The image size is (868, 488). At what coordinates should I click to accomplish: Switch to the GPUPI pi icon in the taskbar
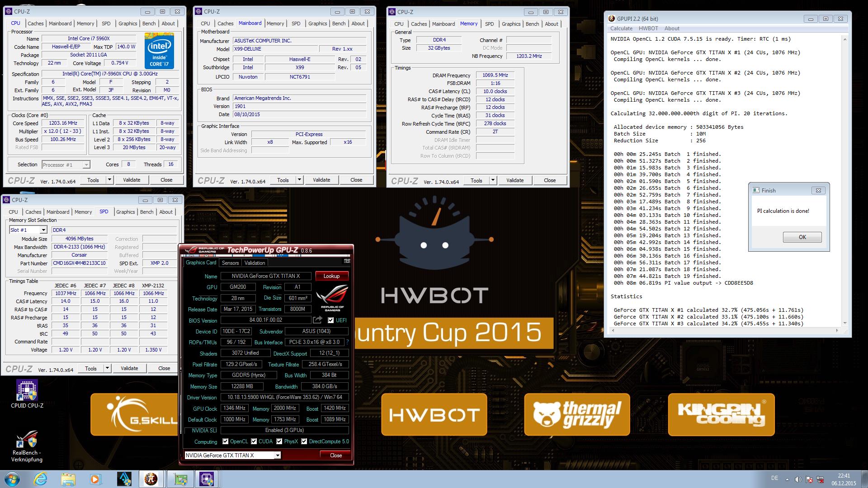pyautogui.click(x=151, y=479)
